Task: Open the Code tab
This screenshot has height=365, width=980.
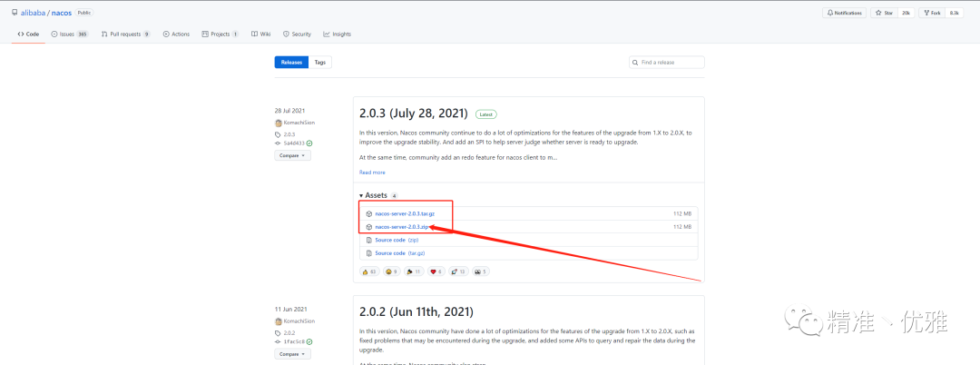Action: 28,35
